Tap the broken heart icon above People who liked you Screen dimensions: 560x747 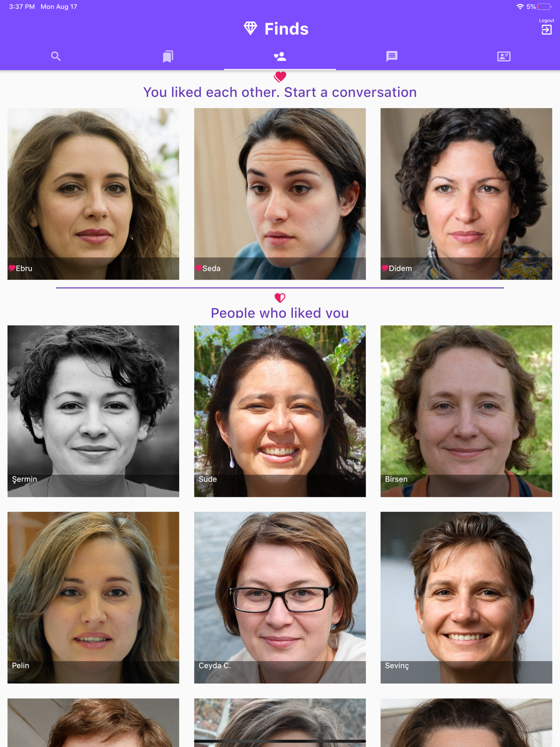tap(280, 298)
